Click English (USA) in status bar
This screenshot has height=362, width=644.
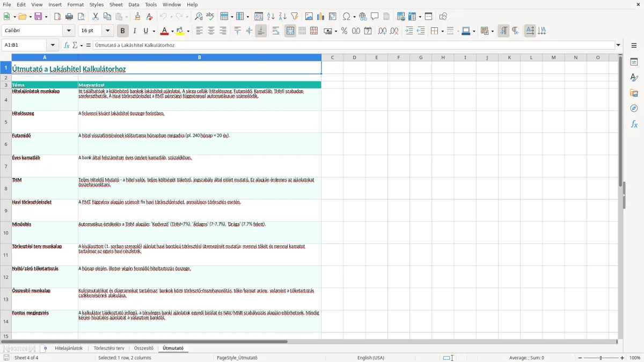coord(371,358)
